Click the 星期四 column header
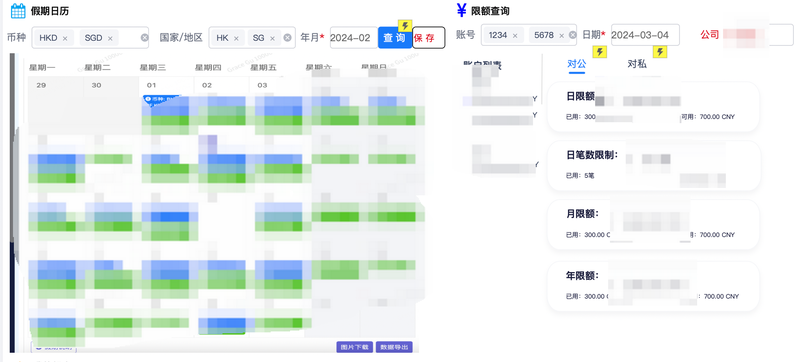Image resolution: width=800 pixels, height=362 pixels. (208, 67)
